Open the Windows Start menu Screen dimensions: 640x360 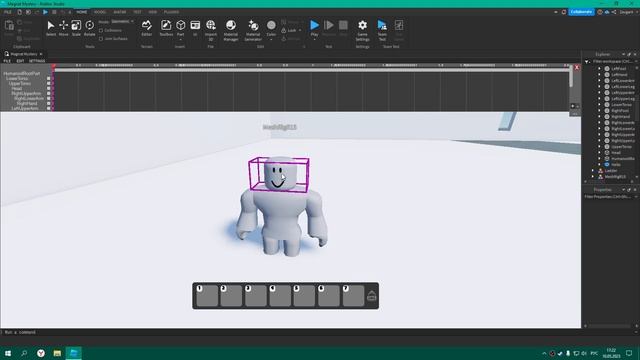(8, 353)
